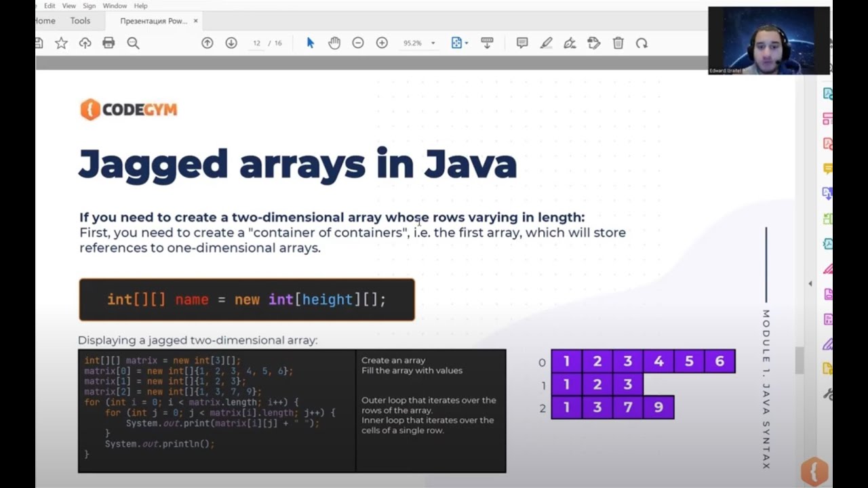The width and height of the screenshot is (868, 488).
Task: Click code line "System.out.println();"
Action: click(159, 444)
